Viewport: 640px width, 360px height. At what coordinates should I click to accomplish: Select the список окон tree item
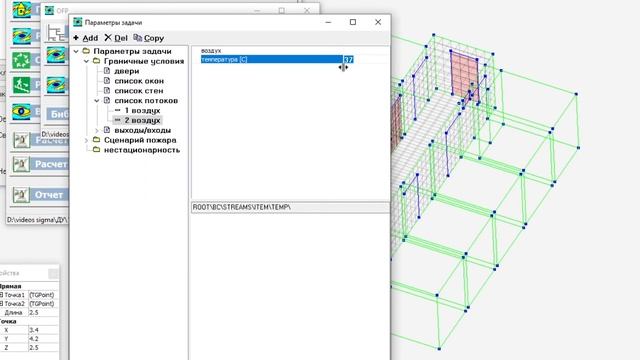pos(139,81)
